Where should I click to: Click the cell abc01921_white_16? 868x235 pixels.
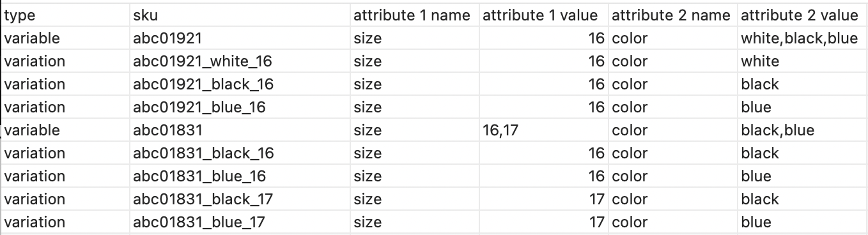click(x=240, y=61)
